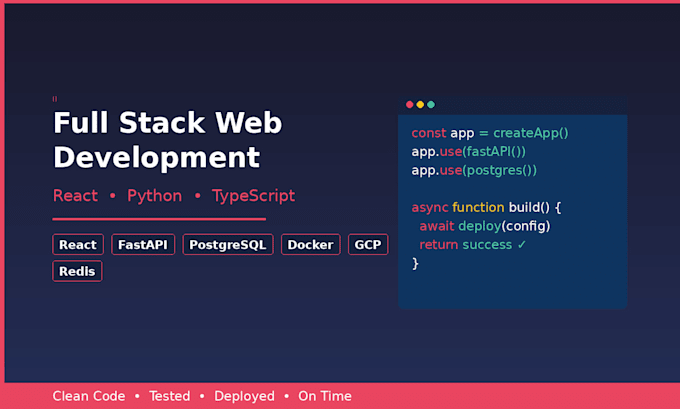Click 'On Time' in the footer bar
The height and width of the screenshot is (409, 680).
(325, 396)
